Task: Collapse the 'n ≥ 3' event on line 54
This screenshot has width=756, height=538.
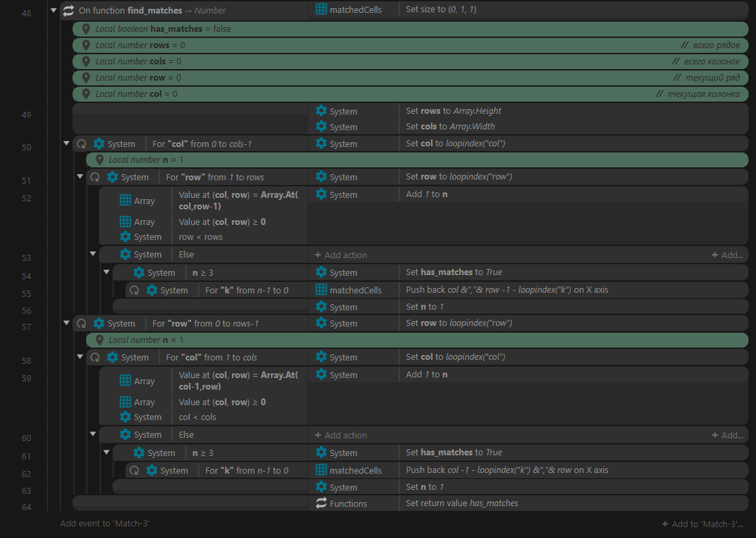Action: coord(106,272)
